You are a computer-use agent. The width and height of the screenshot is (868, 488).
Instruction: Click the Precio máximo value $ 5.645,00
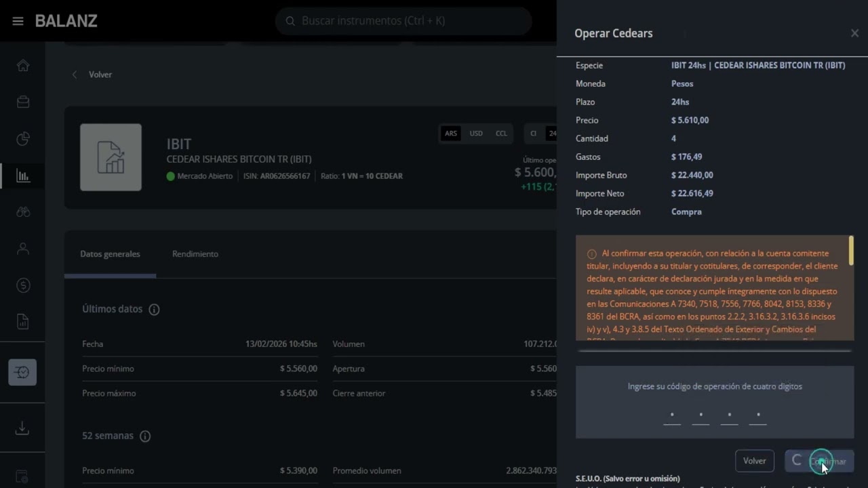298,394
